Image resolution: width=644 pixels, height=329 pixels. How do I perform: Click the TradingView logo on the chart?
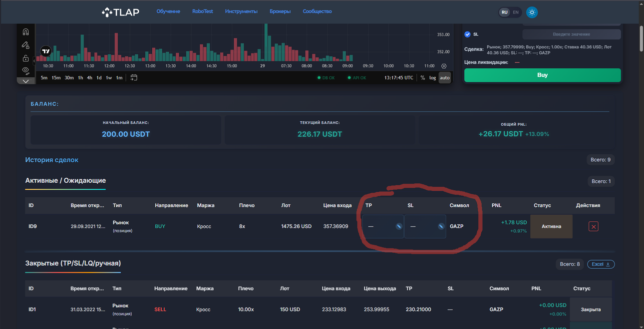46,51
